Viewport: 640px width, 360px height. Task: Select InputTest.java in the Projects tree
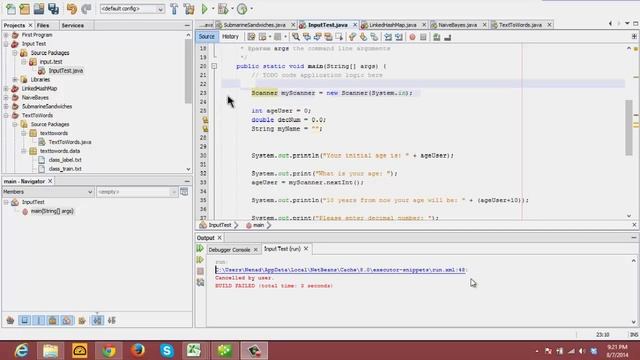[65, 71]
